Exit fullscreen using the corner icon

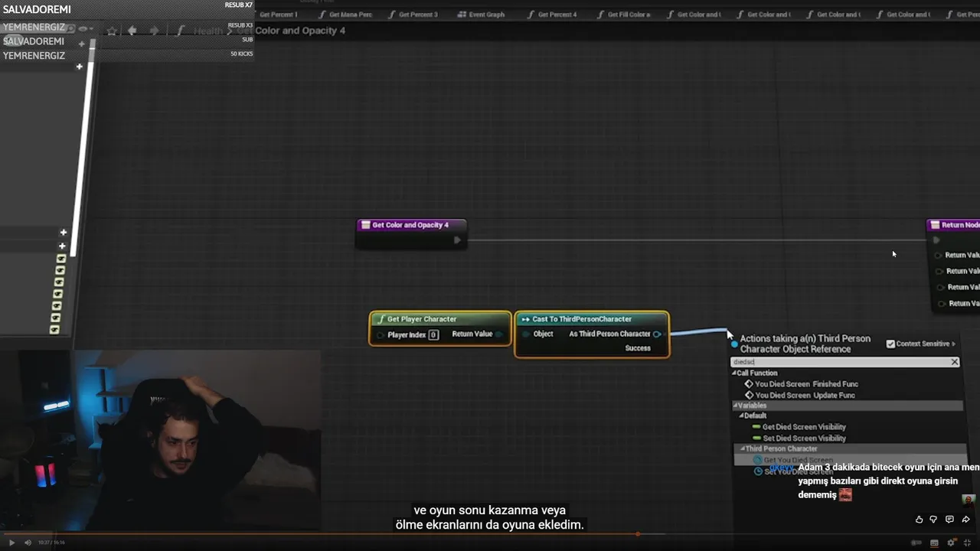point(967,543)
